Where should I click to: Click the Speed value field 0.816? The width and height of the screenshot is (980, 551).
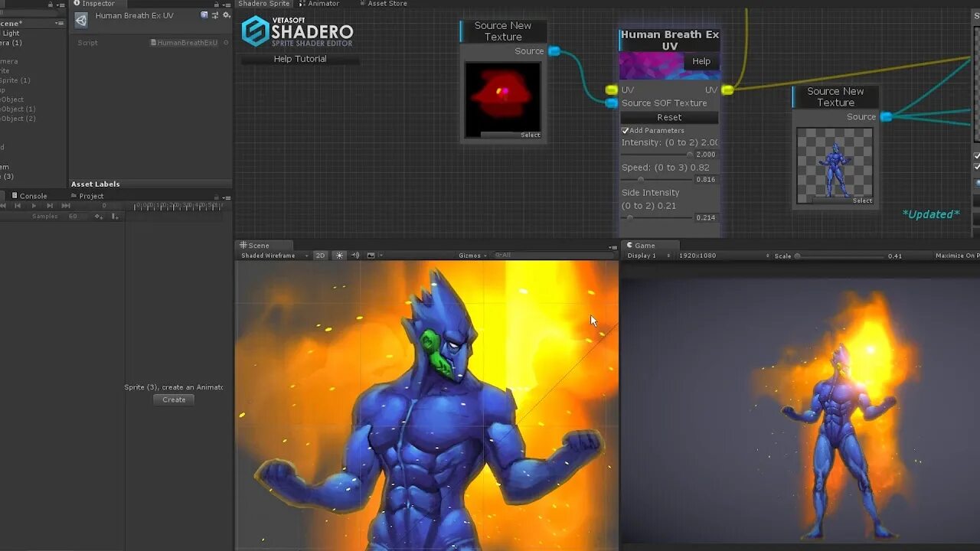[x=706, y=179]
